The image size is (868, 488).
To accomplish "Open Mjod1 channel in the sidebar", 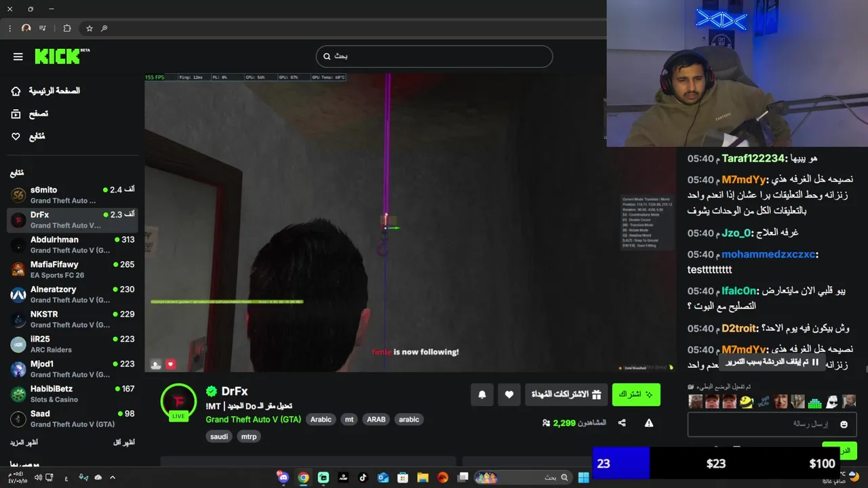I will click(x=73, y=369).
